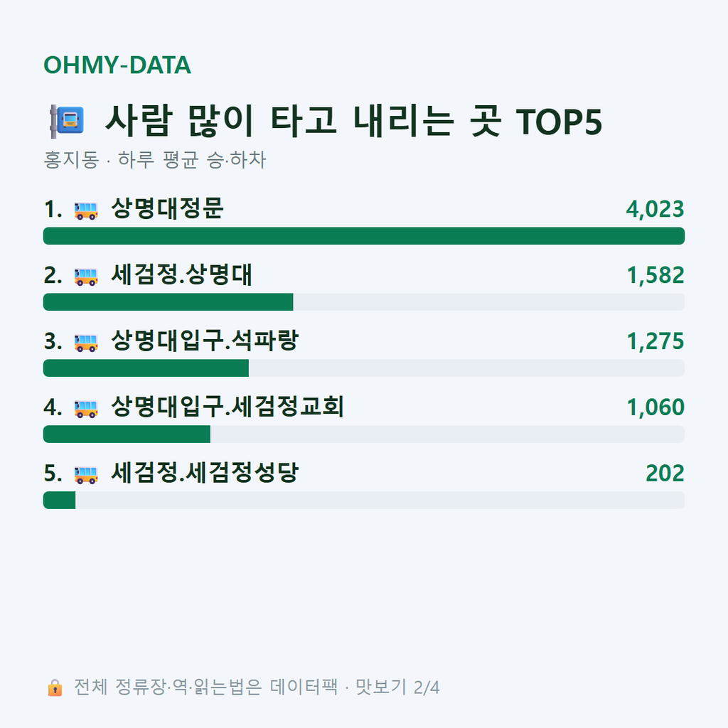728x728 pixels.
Task: Click the 1,060 ridership value
Action: [655, 407]
